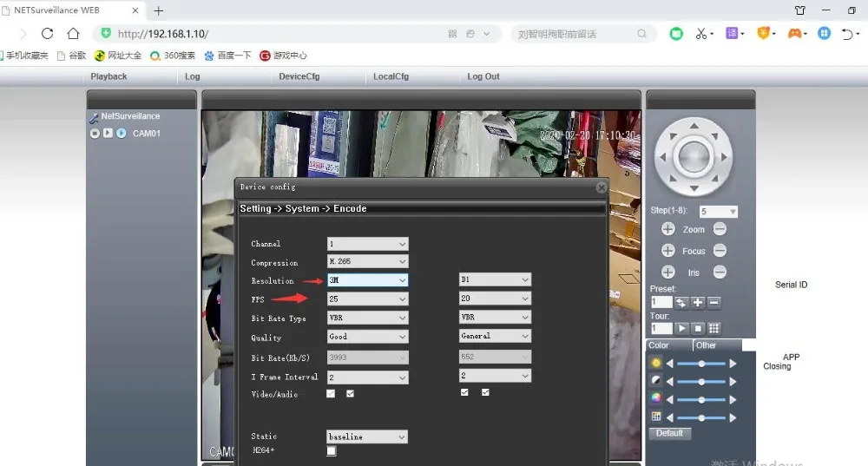
Task: Open Iris with plus icon
Action: pos(668,272)
